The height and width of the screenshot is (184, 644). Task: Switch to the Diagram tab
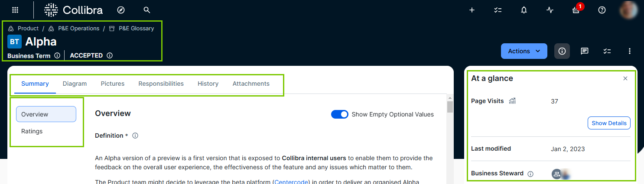(x=75, y=84)
